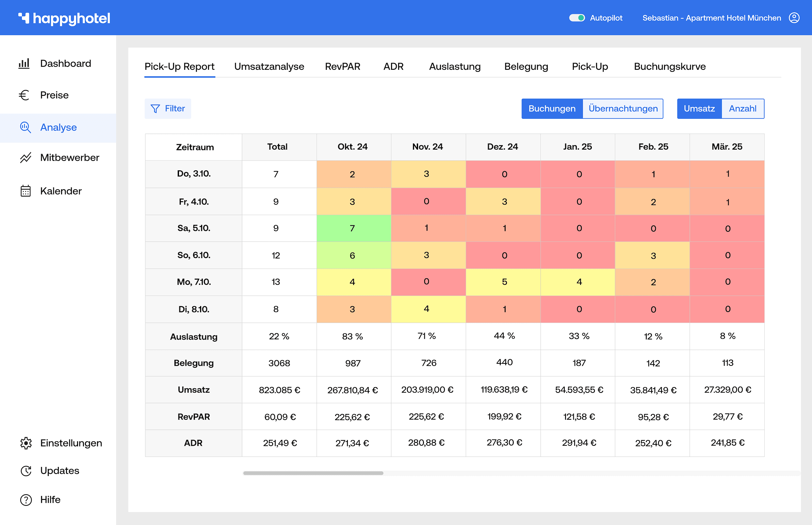Open the Filter options
The height and width of the screenshot is (525, 812).
[x=168, y=108]
